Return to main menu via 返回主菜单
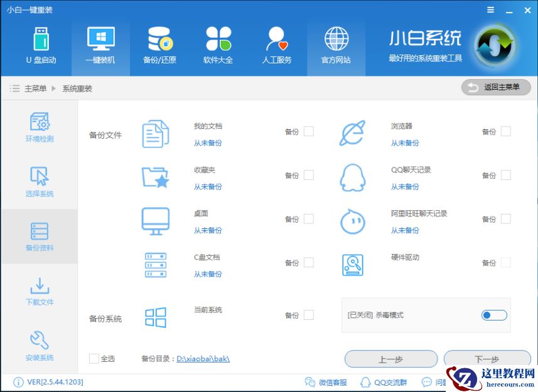 [x=497, y=87]
